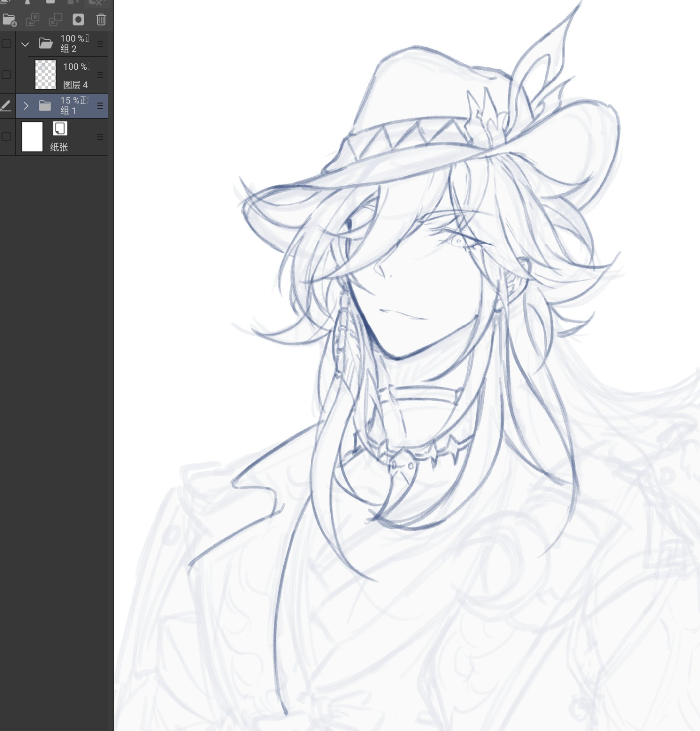Click the open folder icon of 组 2
The height and width of the screenshot is (731, 700).
click(46, 44)
